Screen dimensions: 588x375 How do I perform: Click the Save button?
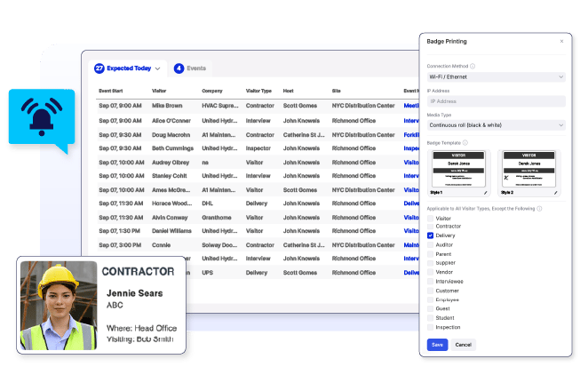(x=437, y=345)
